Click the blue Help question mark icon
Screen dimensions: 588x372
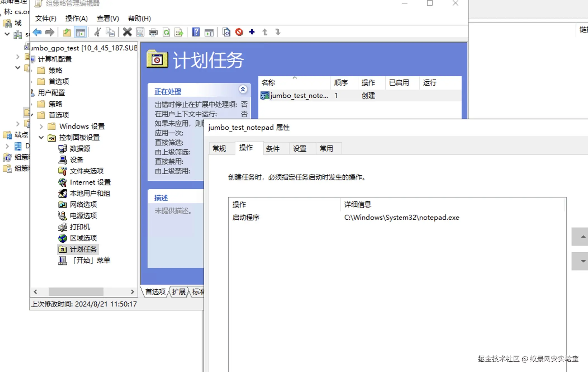pos(196,32)
